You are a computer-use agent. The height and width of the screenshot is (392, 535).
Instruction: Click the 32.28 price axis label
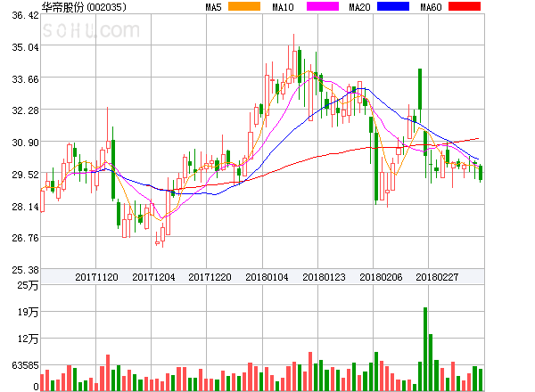pos(25,110)
